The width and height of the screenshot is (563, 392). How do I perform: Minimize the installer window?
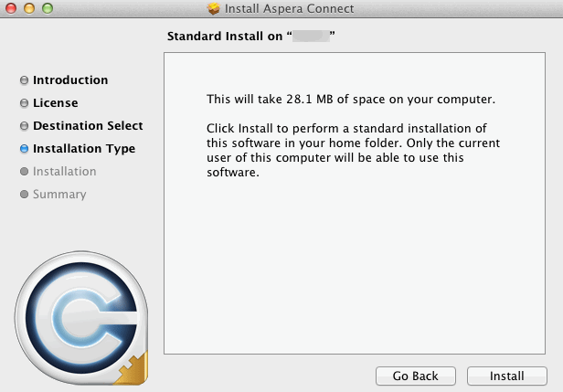click(29, 9)
